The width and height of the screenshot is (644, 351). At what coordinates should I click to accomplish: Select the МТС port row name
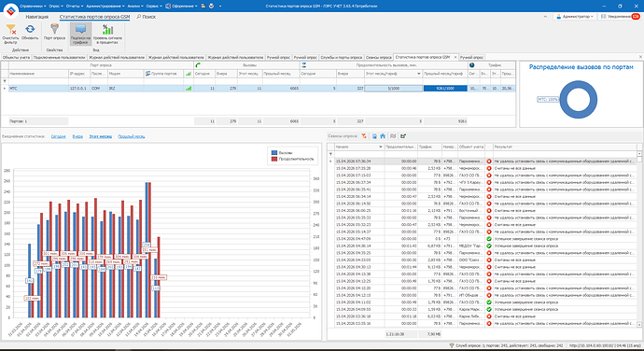pyautogui.click(x=38, y=89)
